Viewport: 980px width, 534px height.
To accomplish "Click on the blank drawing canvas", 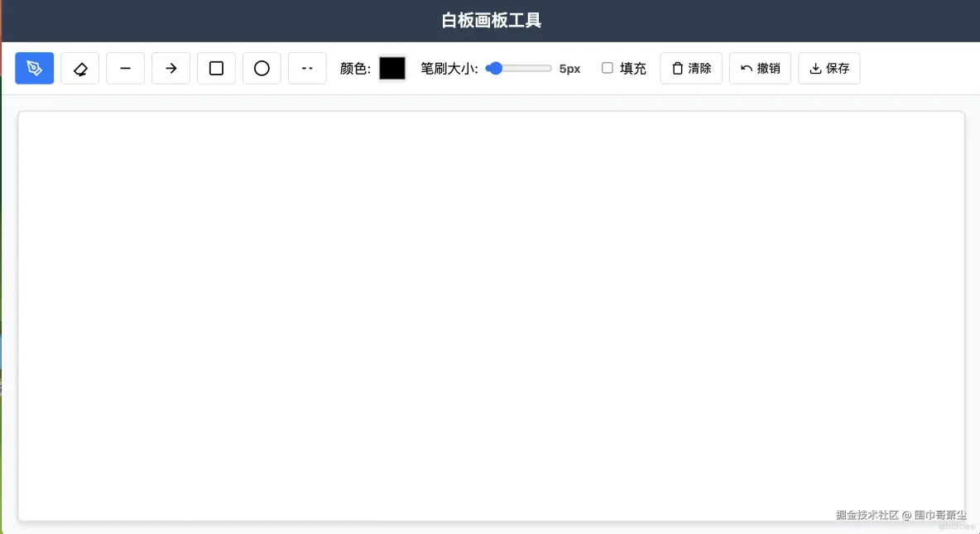I will 490,315.
